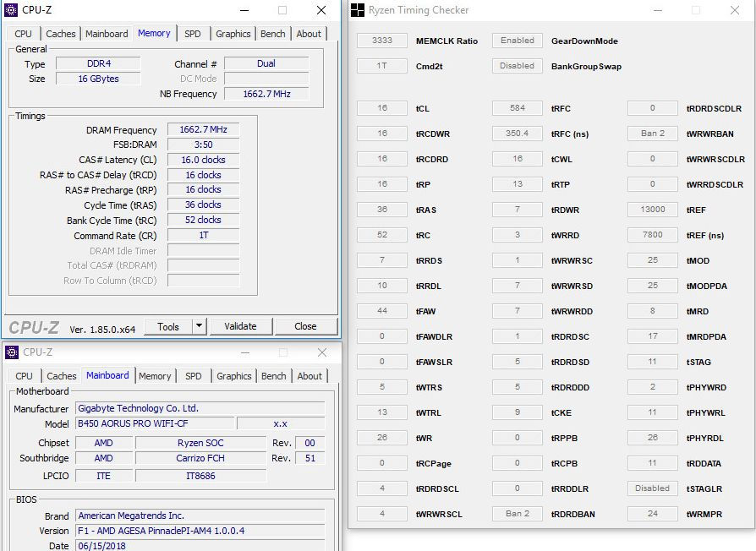
Task: Switch to About tab in lower CPU-Z
Action: pos(310,376)
